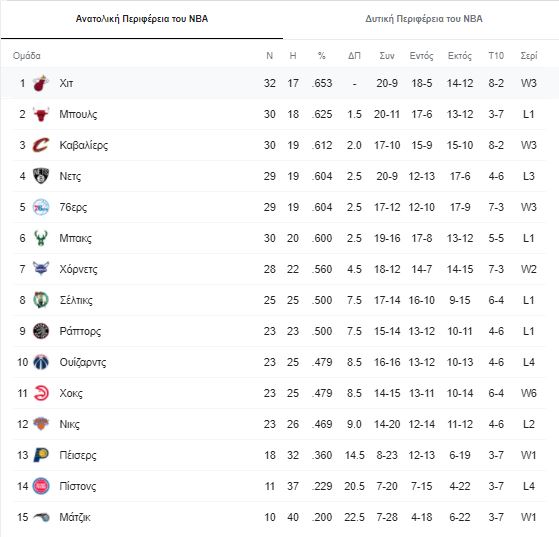Select the Charlotte Hornets logo
559x537 pixels.
[x=41, y=269]
